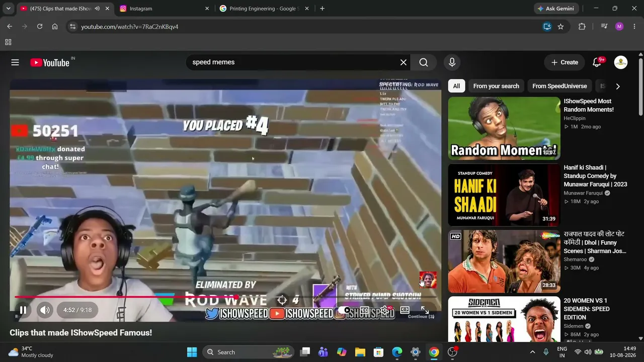Screen dimensions: 644x362
Task: Pause the video
Action: point(23,310)
